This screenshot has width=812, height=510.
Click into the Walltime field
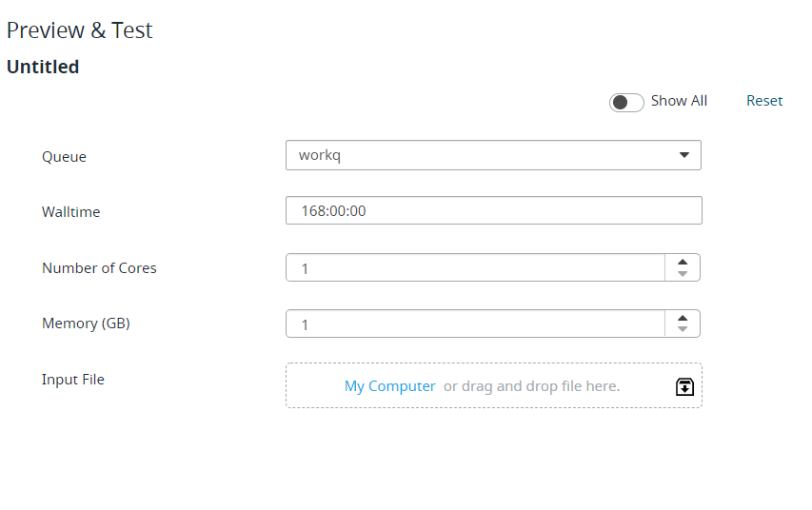[x=493, y=210]
